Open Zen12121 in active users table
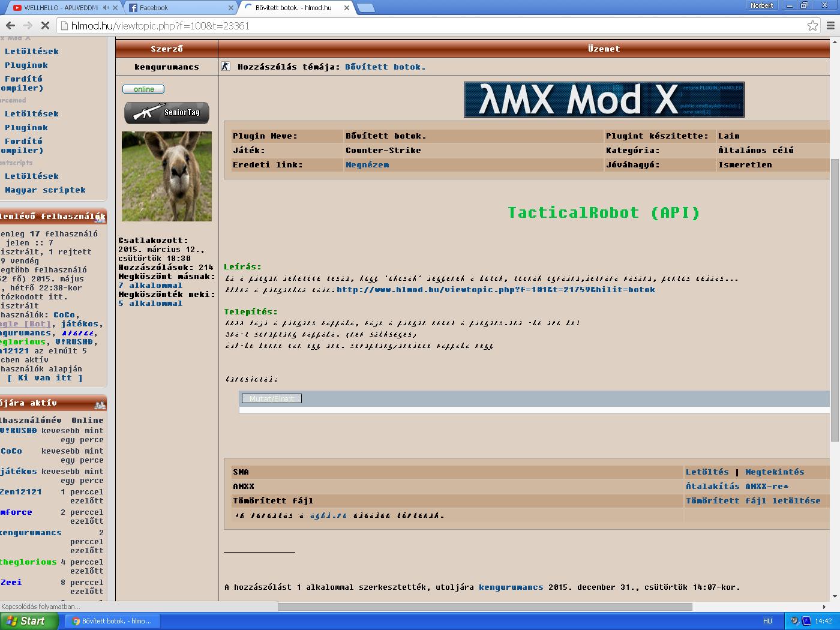Viewport: 840px width, 630px height. point(21,492)
